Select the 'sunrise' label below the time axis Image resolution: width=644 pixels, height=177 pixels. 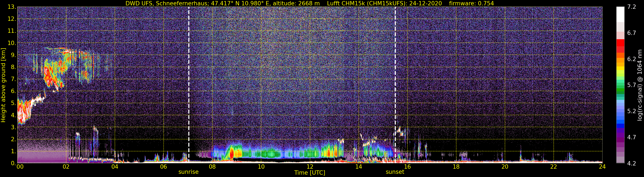(189, 172)
